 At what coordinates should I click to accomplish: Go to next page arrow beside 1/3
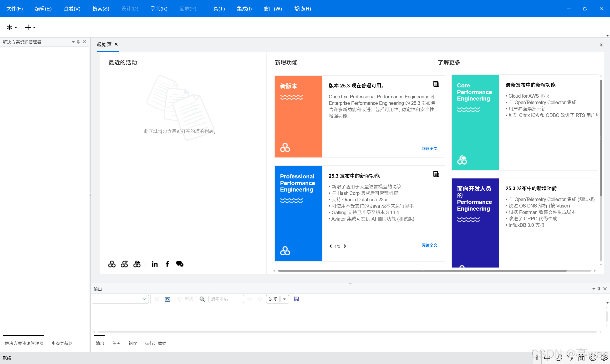coord(345,246)
